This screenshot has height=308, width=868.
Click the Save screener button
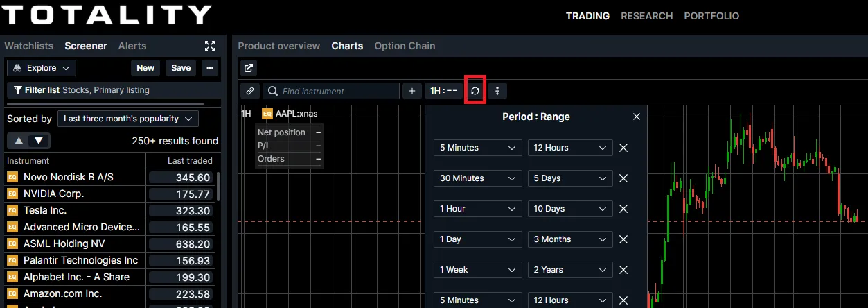181,68
